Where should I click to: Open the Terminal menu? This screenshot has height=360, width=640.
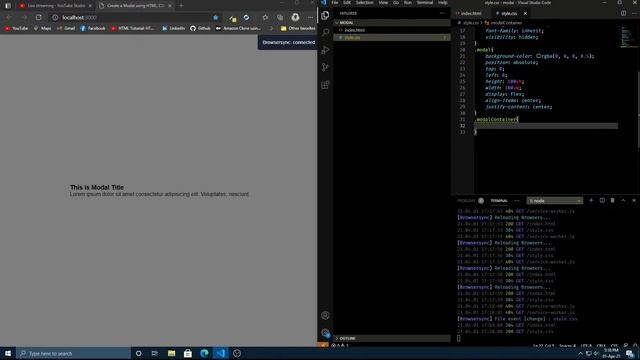click(x=425, y=2)
